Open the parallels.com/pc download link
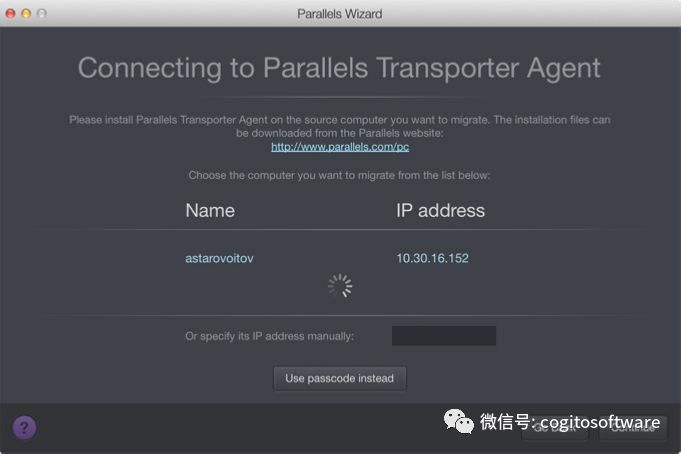This screenshot has width=682, height=454. 340,147
